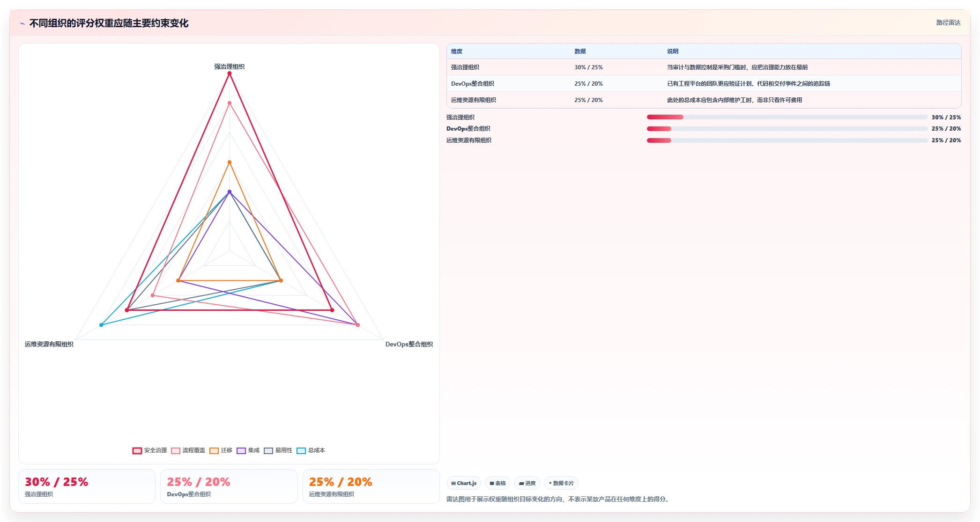Image resolution: width=980 pixels, height=522 pixels.
Task: Open the 30% / 25% 强治理组织 data card
Action: pos(87,486)
